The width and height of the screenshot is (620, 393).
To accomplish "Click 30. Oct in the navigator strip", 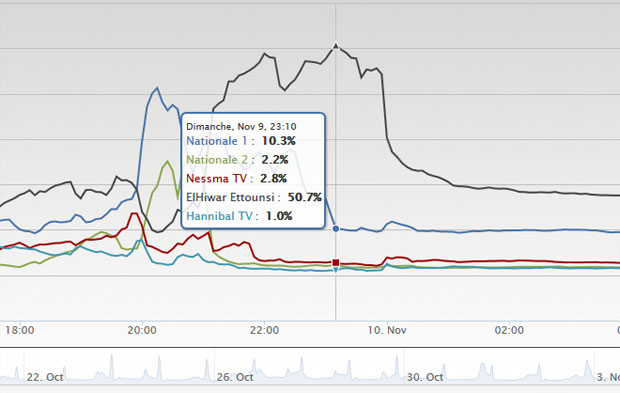I will pyautogui.click(x=425, y=377).
